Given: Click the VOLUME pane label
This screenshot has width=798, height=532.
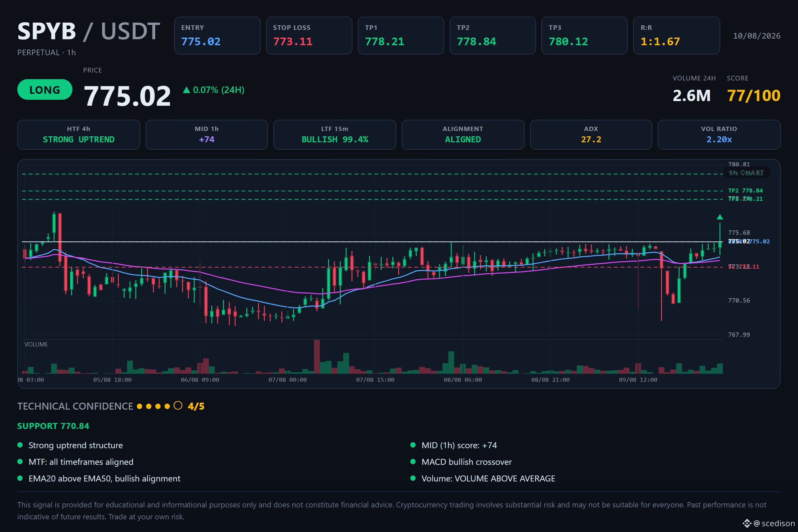Looking at the screenshot, I should coord(36,344).
